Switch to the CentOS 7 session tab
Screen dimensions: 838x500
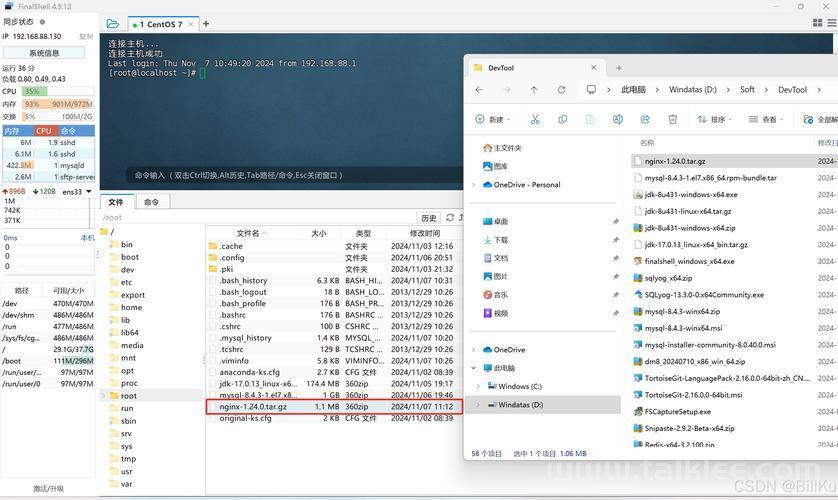tap(163, 25)
